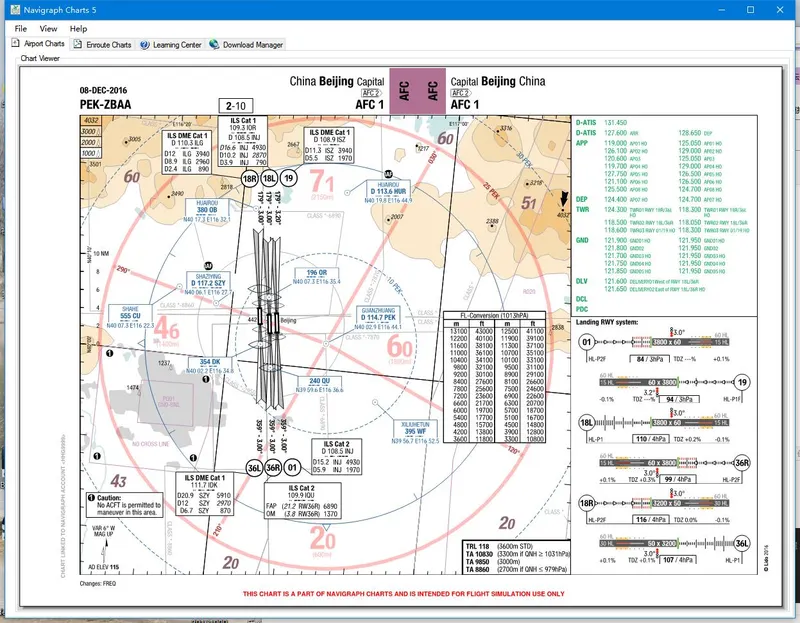Switch to the Enroute Charts tab

103,45
